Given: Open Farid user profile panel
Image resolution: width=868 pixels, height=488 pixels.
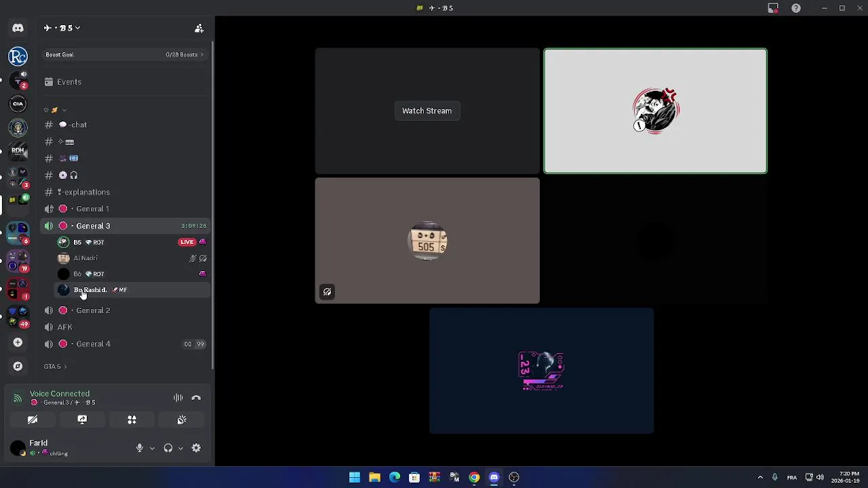Looking at the screenshot, I should tap(51, 447).
